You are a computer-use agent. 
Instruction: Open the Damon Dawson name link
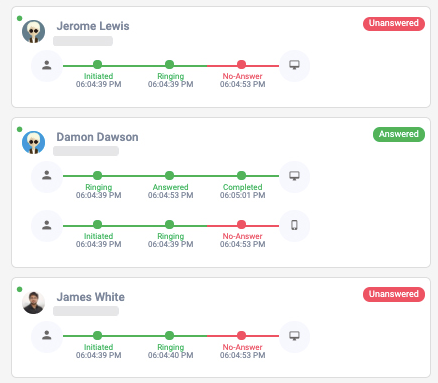[97, 137]
